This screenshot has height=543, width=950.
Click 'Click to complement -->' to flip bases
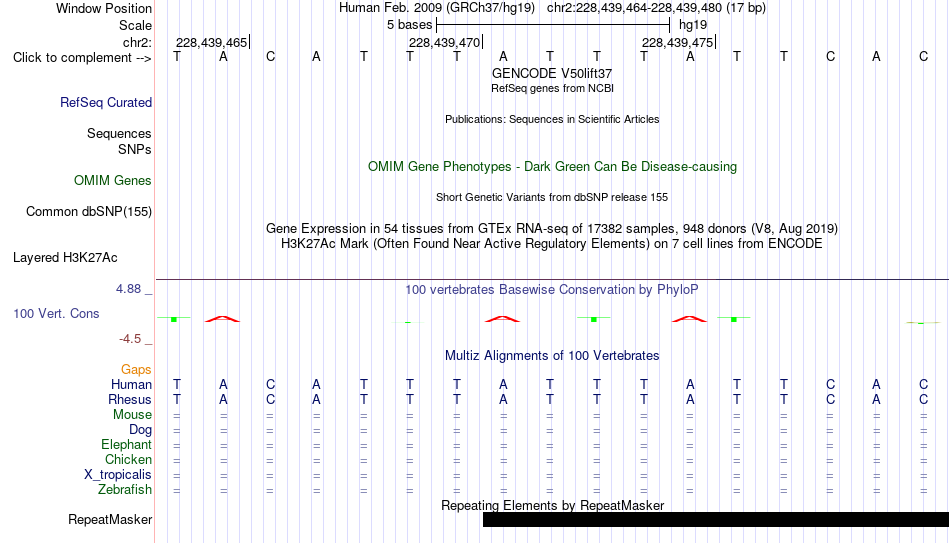coord(82,58)
